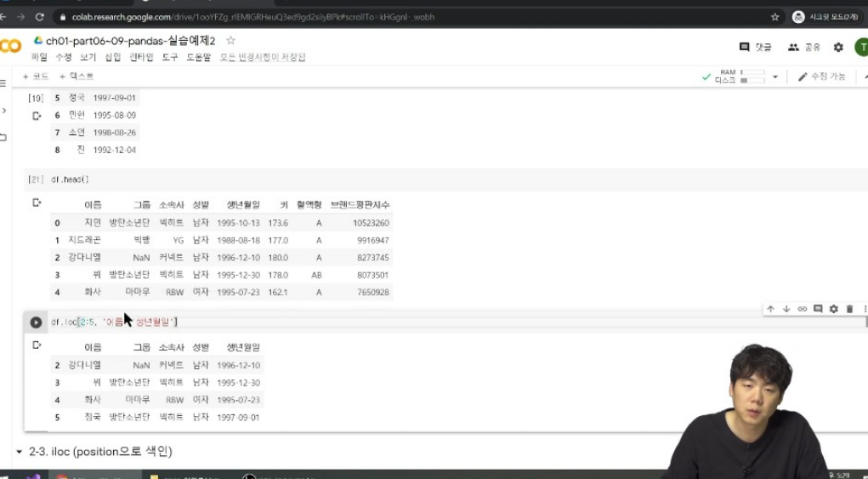Viewport: 868px width, 479px height.
Task: Open RAM and disk resources dropdown arrow
Action: tap(775, 77)
